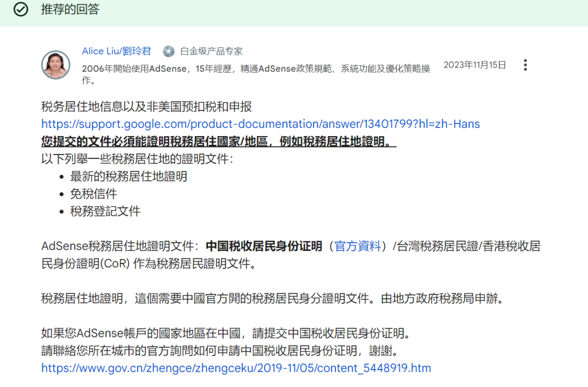Open the three-dot more options menu
Viewport: 588px width, 387px height.
tap(525, 65)
